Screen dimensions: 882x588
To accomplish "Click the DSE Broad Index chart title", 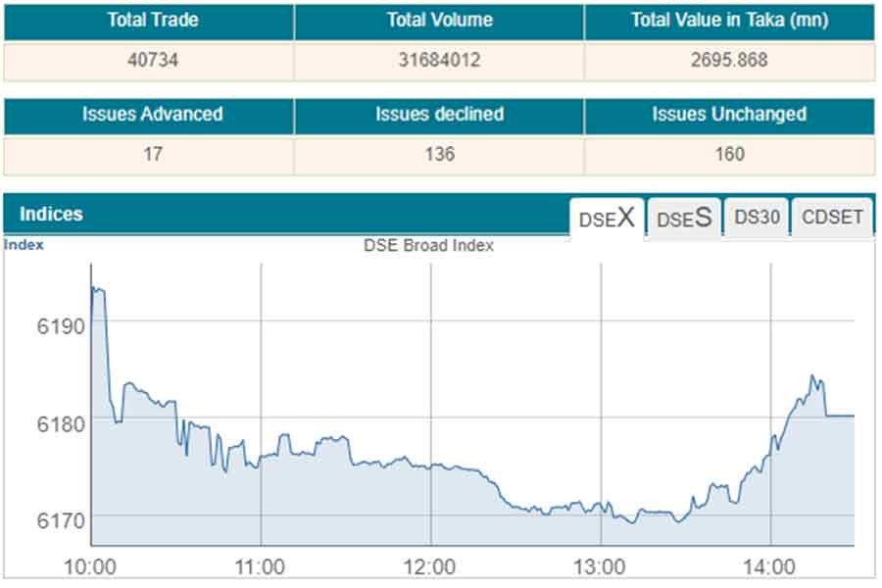I will (x=428, y=246).
